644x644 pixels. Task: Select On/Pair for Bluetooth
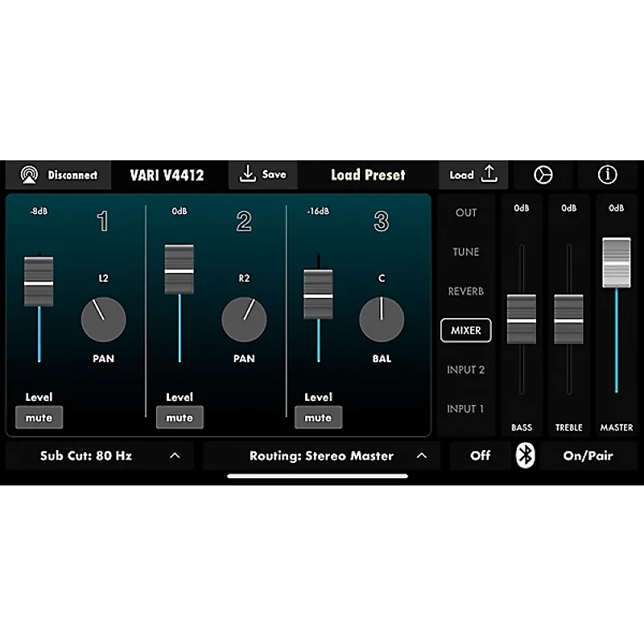pyautogui.click(x=588, y=456)
